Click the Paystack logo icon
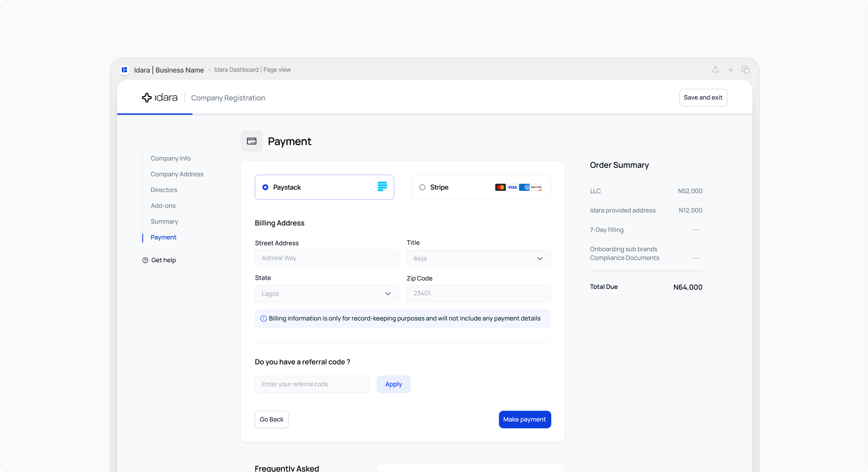868x472 pixels. coord(382,187)
